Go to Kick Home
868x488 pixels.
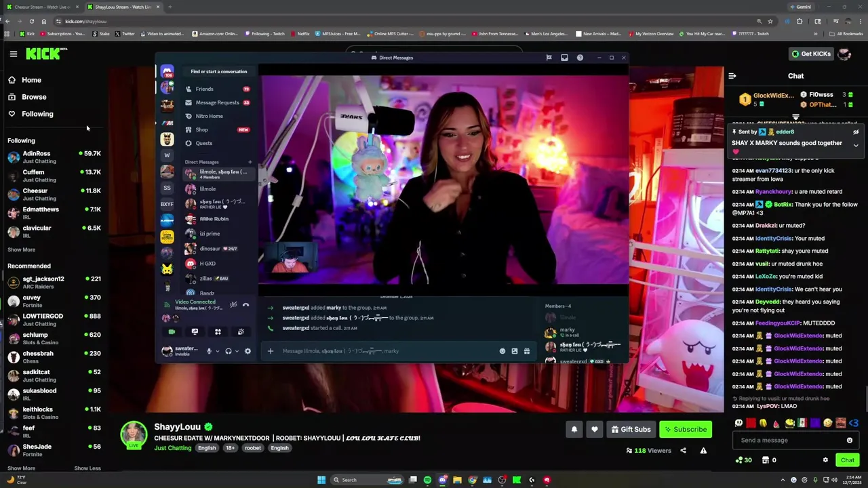pyautogui.click(x=31, y=80)
